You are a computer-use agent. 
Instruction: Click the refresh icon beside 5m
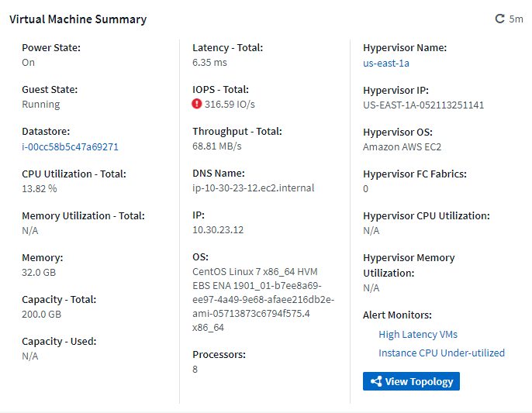[x=500, y=19]
